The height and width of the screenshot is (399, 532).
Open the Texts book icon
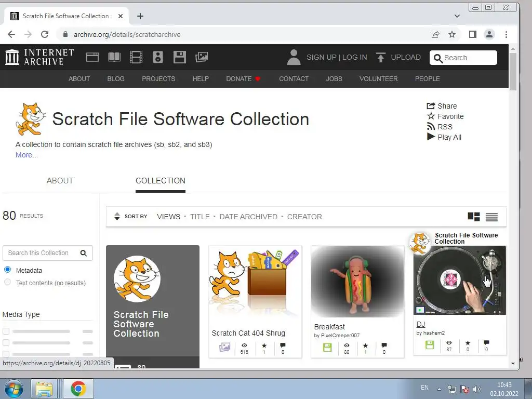tap(114, 57)
